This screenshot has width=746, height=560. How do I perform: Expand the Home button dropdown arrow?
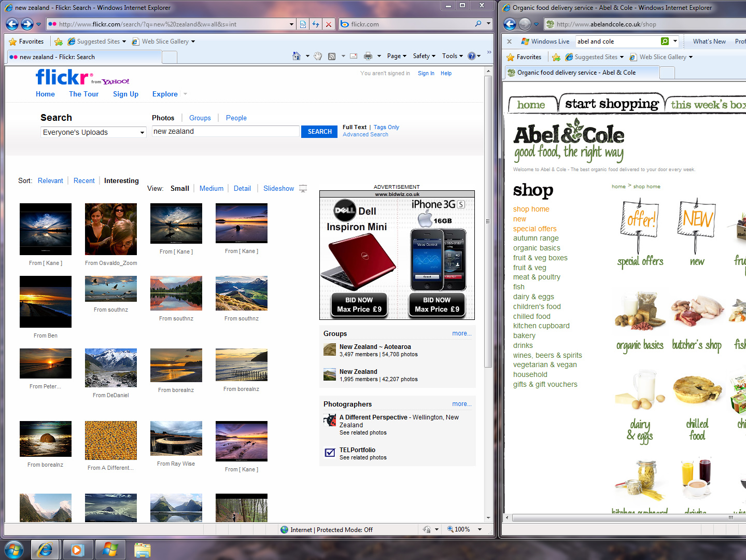coord(307,56)
